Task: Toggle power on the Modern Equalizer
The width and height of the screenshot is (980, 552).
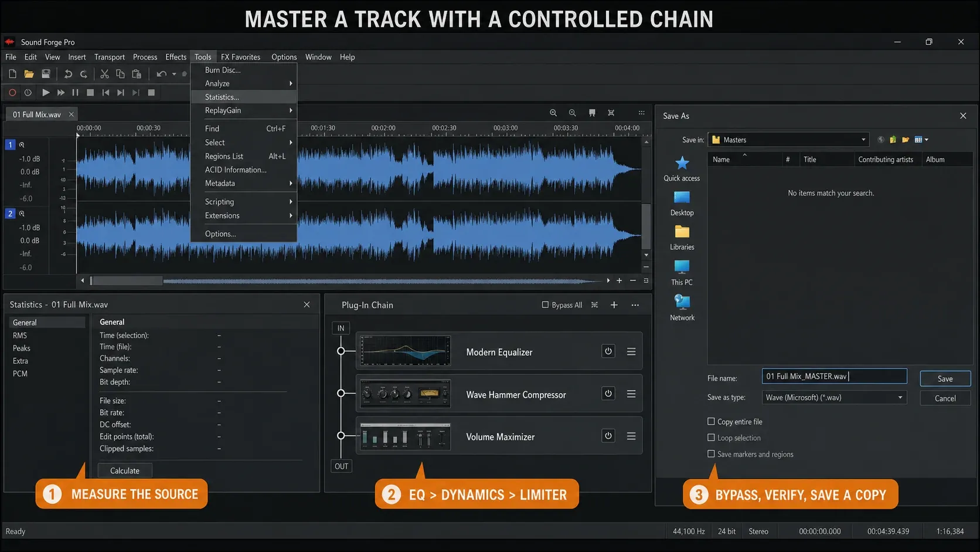Action: [608, 351]
